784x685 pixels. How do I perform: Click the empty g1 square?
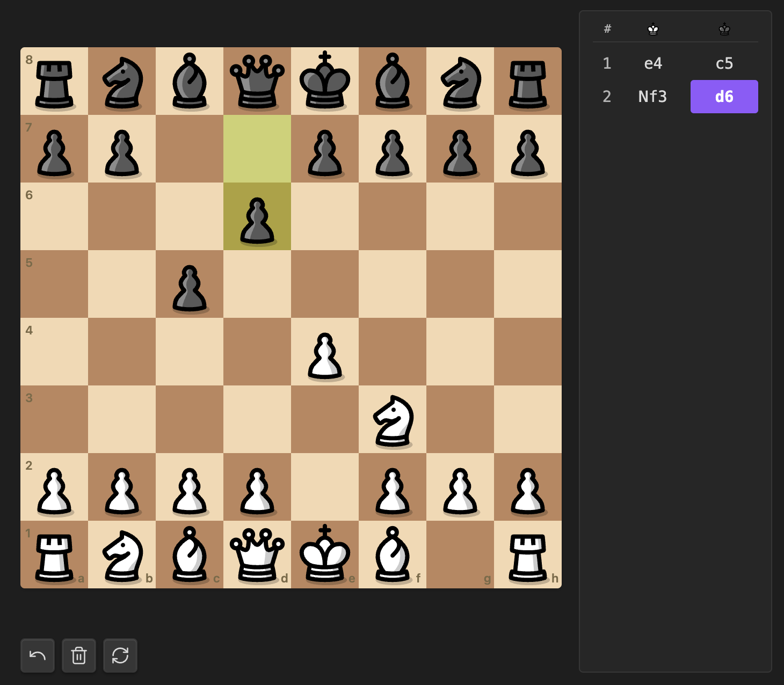[x=460, y=555]
